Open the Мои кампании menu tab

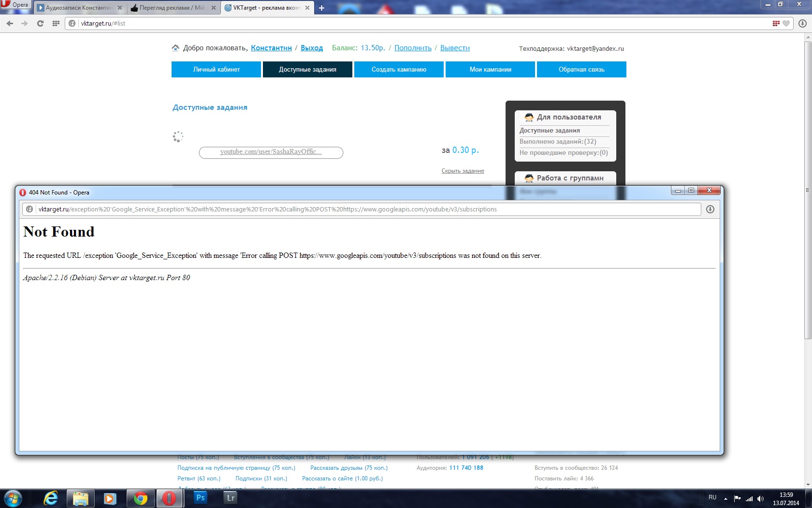coord(490,69)
